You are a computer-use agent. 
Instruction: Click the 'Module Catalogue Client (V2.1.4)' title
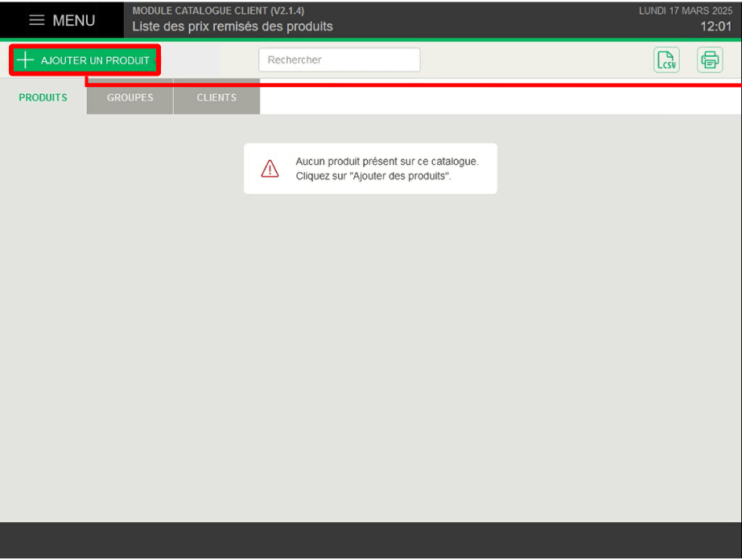[x=218, y=10]
